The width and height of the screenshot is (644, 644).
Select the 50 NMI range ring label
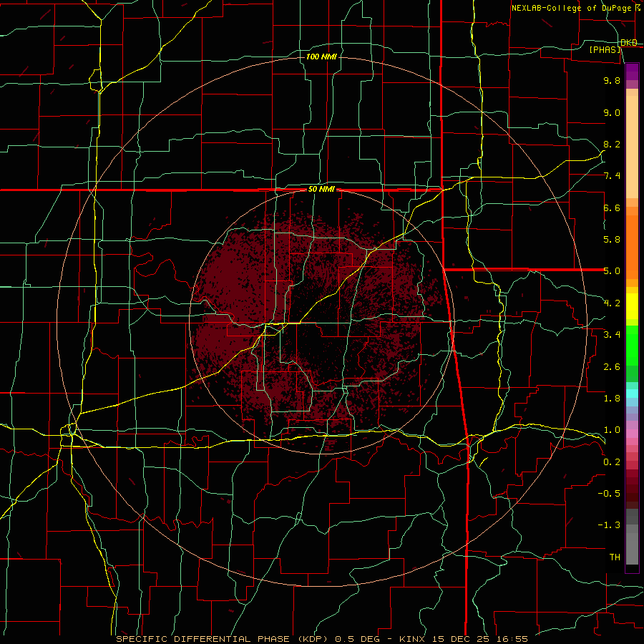(321, 189)
